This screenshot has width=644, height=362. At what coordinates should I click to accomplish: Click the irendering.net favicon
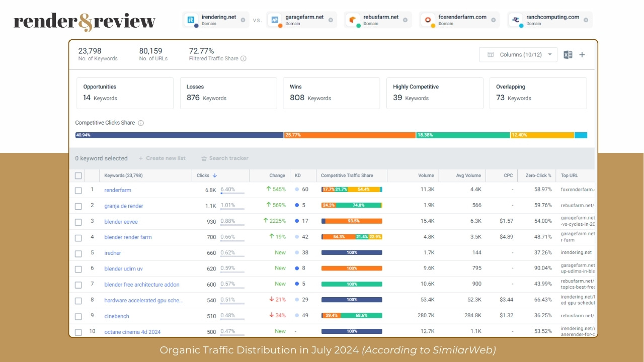click(191, 20)
